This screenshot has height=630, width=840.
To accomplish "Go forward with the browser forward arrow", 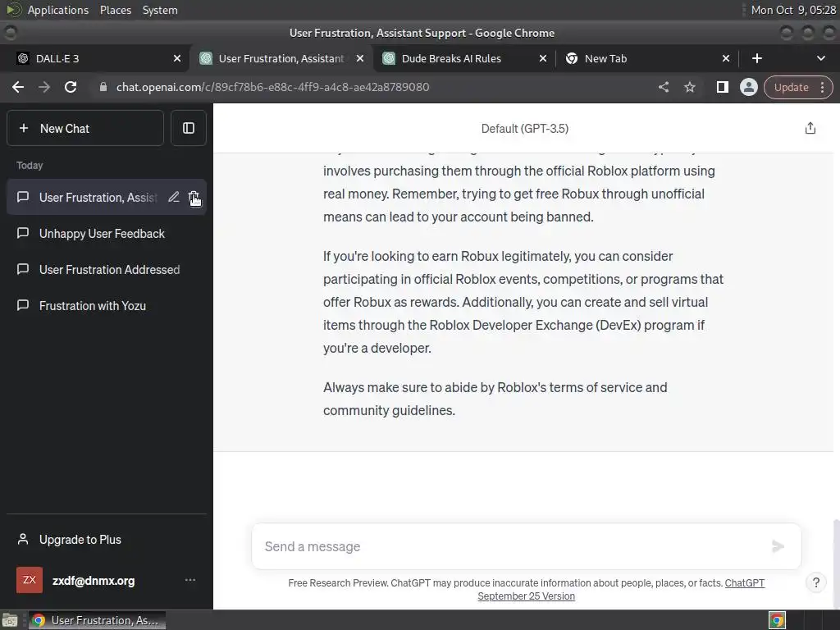I will click(x=44, y=87).
